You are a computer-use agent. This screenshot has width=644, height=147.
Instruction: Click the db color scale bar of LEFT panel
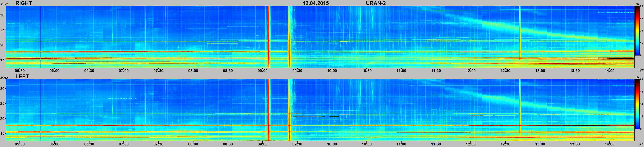(x=637, y=104)
